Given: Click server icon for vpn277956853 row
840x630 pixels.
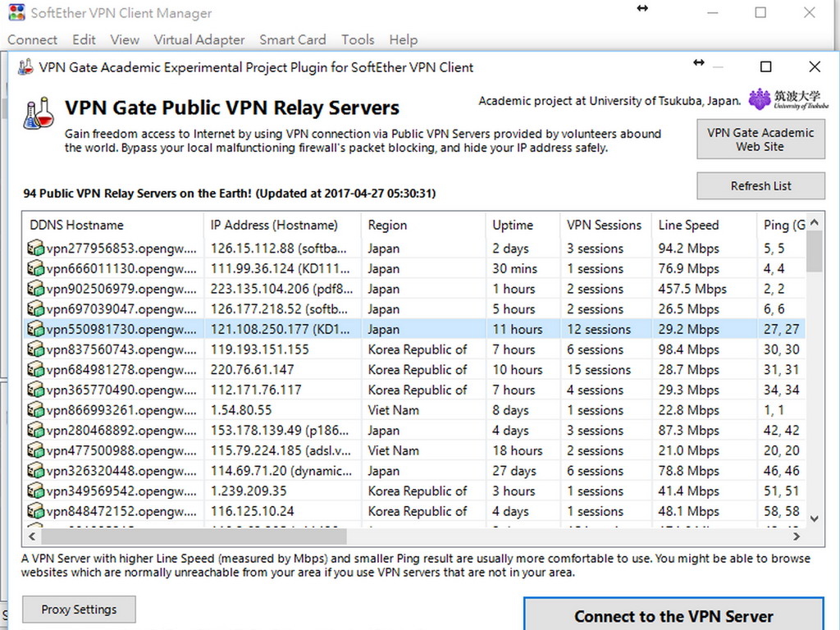Looking at the screenshot, I should pyautogui.click(x=35, y=249).
